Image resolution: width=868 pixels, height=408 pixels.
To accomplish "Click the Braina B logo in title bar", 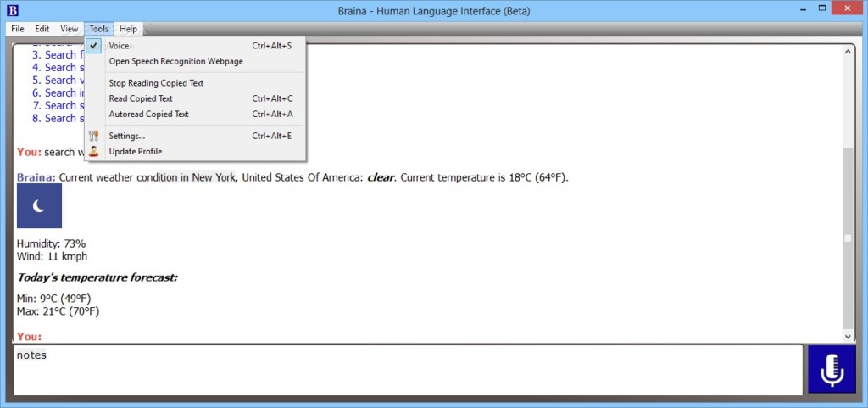I will click(13, 10).
